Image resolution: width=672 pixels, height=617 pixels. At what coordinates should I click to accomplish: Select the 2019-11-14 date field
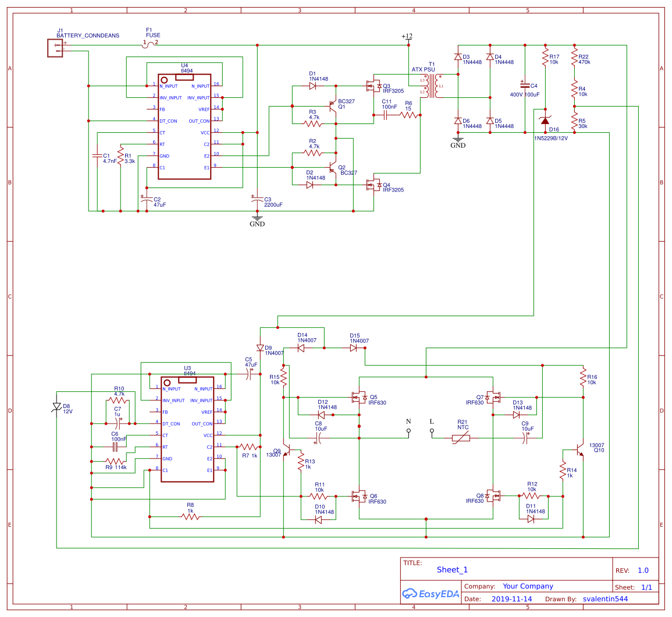click(512, 598)
